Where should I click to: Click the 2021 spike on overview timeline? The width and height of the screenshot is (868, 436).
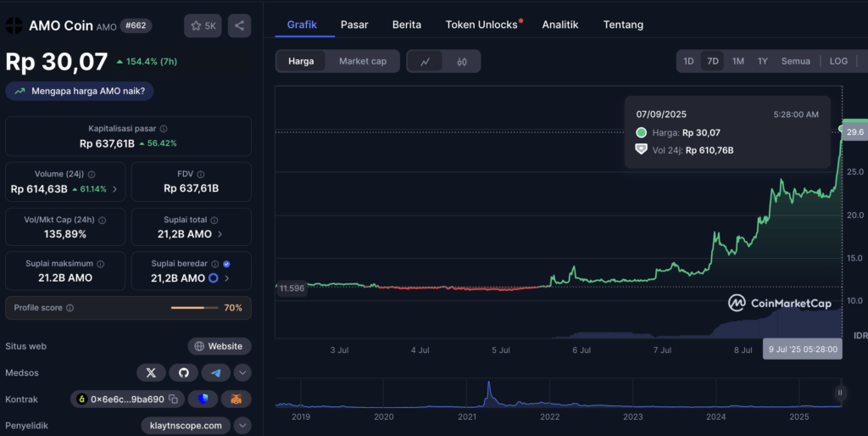489,394
